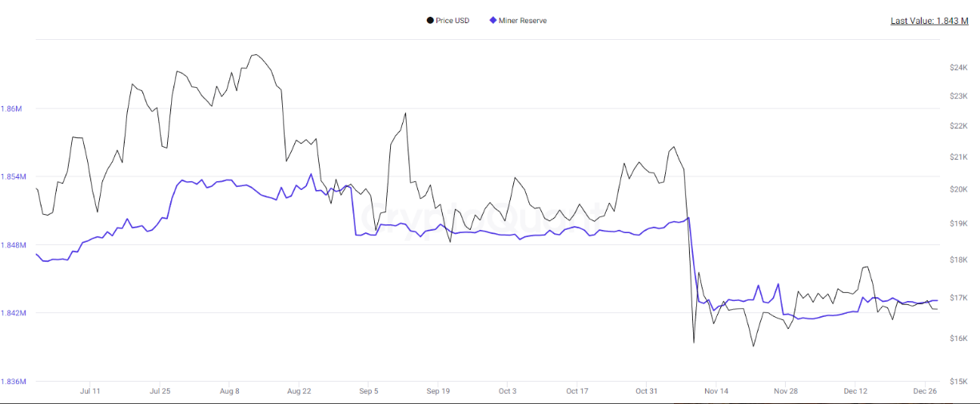Click the $24K price axis label
Screen dimensions: 980x404
[x=958, y=69]
